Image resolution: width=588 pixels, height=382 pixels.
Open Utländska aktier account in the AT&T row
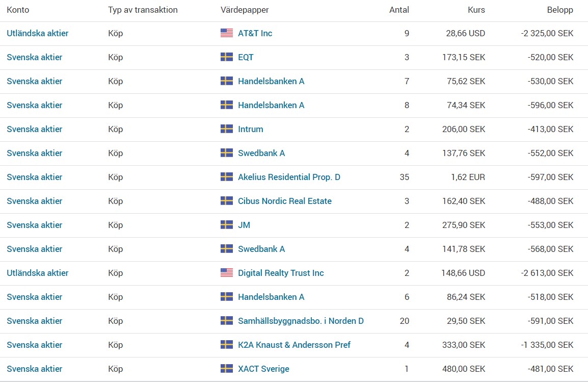tap(38, 33)
